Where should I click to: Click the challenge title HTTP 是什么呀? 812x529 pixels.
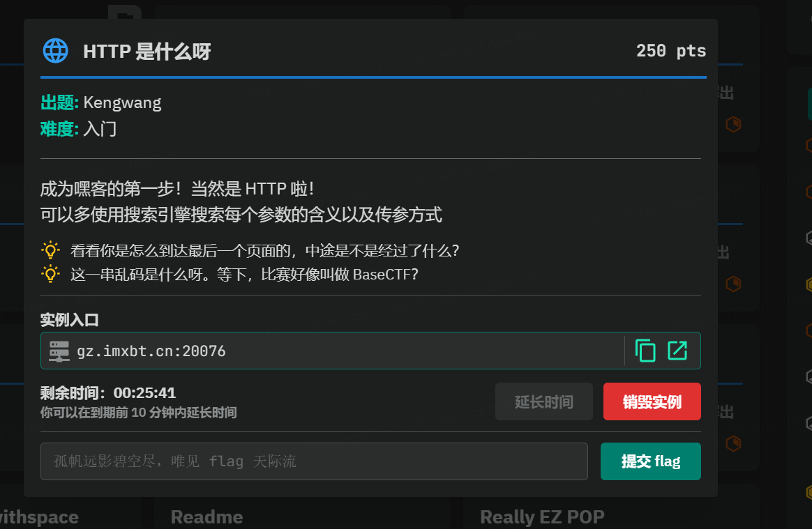tap(147, 52)
